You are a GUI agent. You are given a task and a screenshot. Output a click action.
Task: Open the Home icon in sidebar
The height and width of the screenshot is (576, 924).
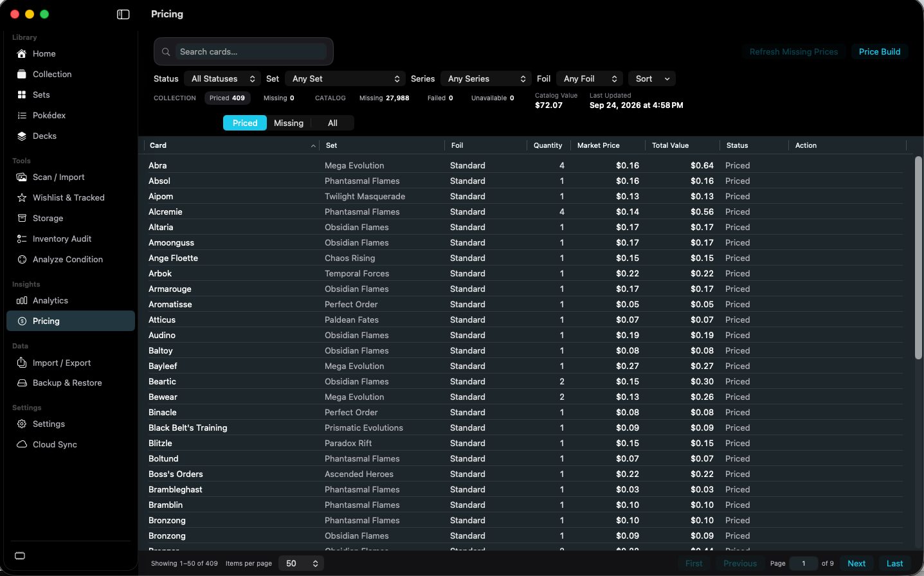coord(22,53)
